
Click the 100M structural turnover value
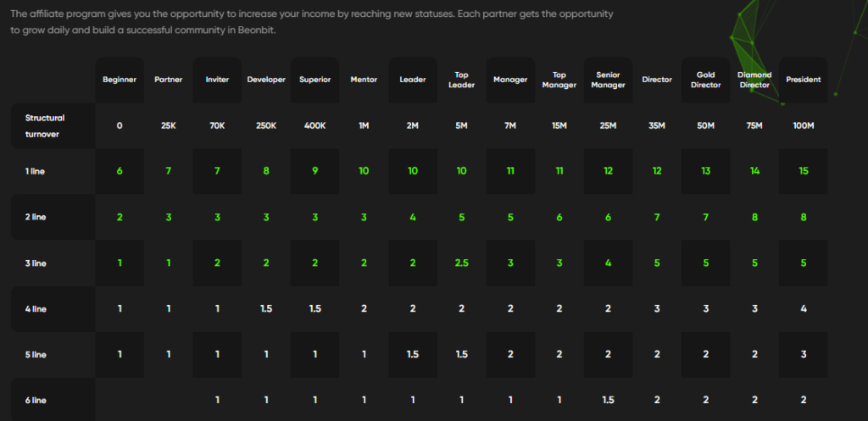point(803,125)
